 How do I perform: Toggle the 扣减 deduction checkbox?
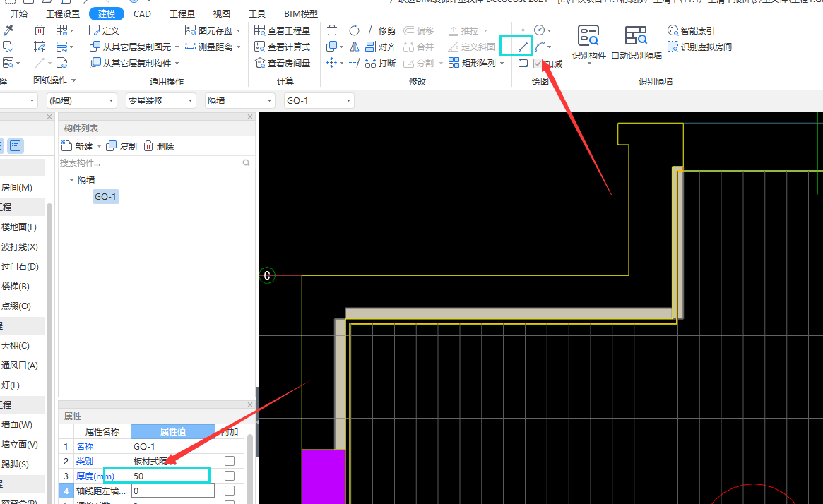click(x=538, y=64)
